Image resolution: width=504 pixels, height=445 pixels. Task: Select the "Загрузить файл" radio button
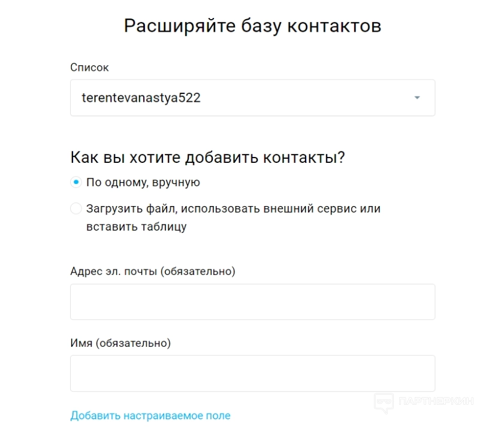pyautogui.click(x=76, y=209)
